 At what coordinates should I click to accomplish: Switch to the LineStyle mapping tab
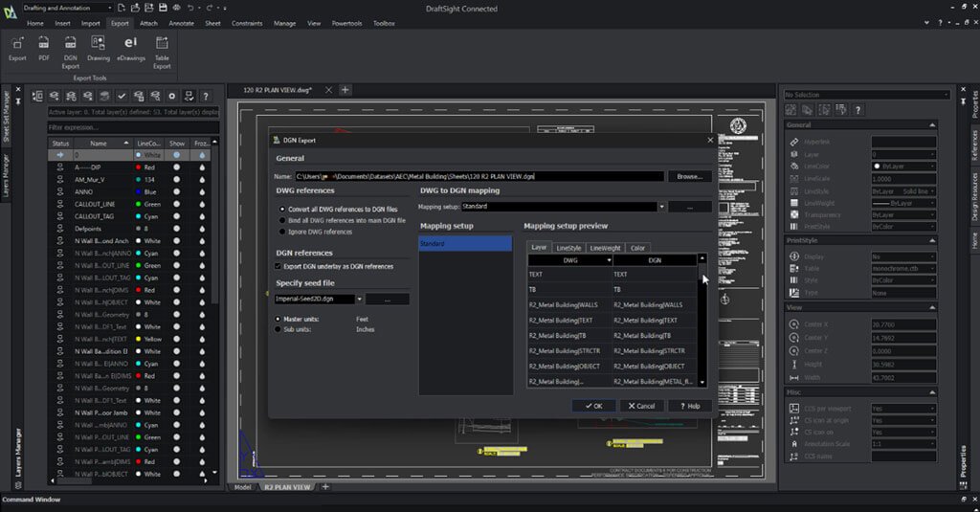point(568,248)
